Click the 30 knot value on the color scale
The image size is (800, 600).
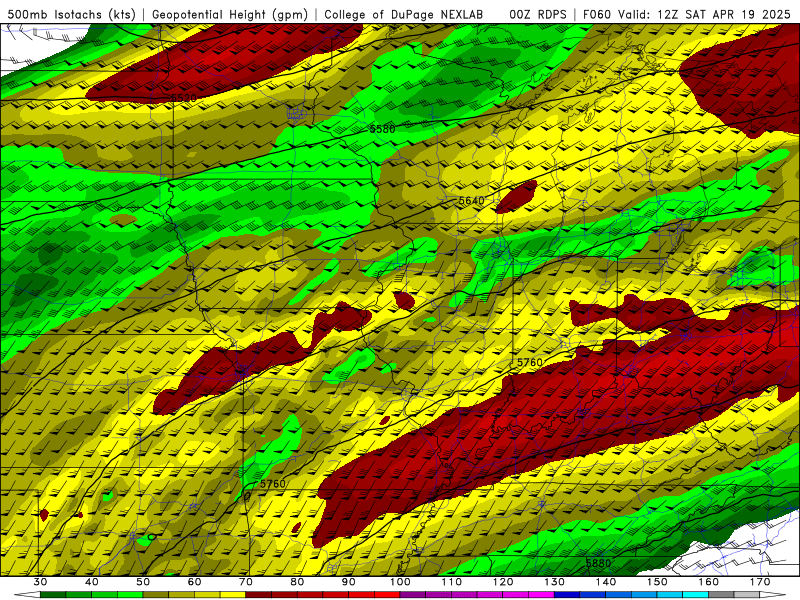click(x=40, y=582)
